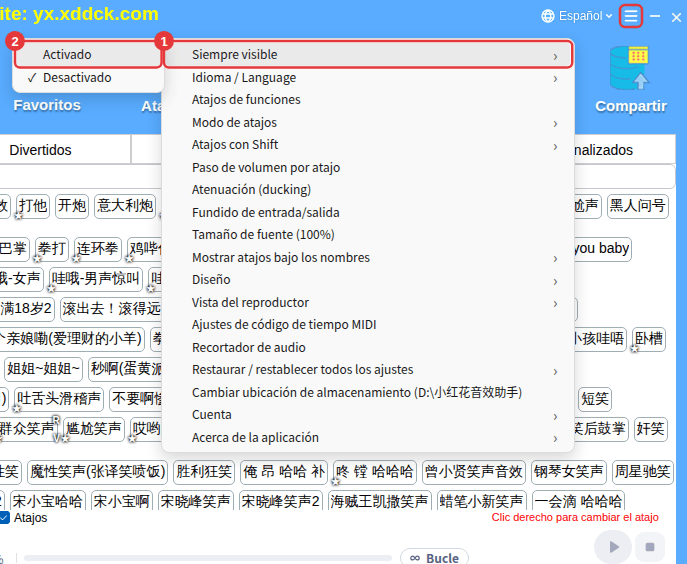Viewport: 687px width, 564px height.
Task: Play the 连环拳 sound button
Action: pos(97,249)
